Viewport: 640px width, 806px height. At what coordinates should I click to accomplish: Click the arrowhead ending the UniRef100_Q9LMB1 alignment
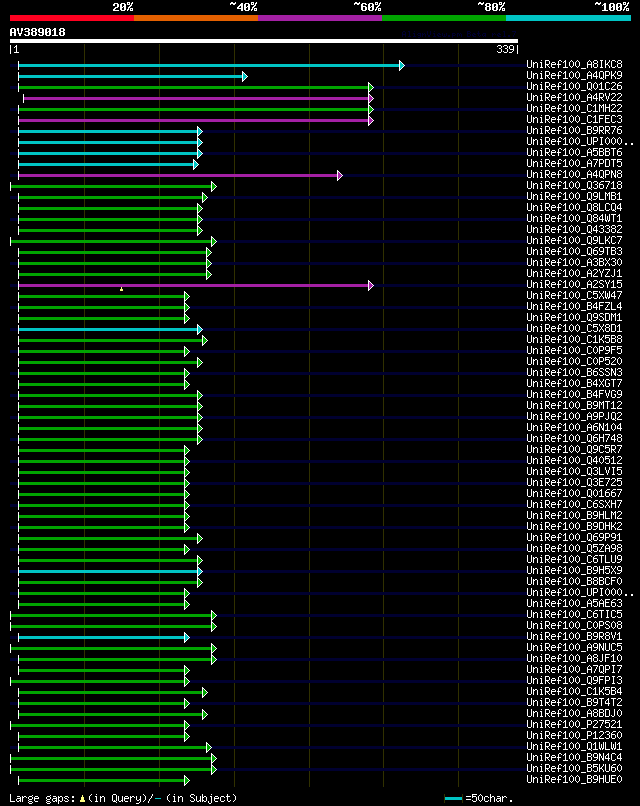205,197
